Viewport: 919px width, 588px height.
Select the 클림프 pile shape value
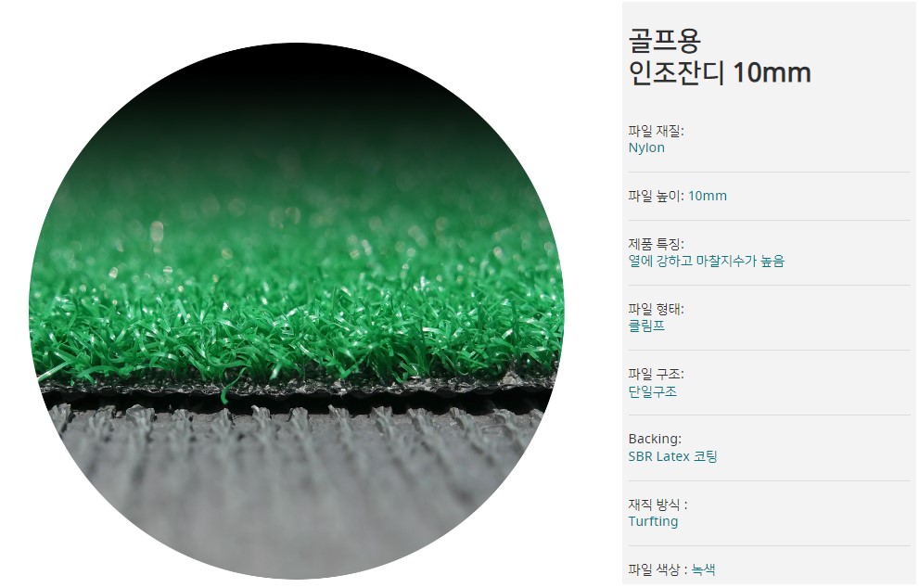[646, 326]
